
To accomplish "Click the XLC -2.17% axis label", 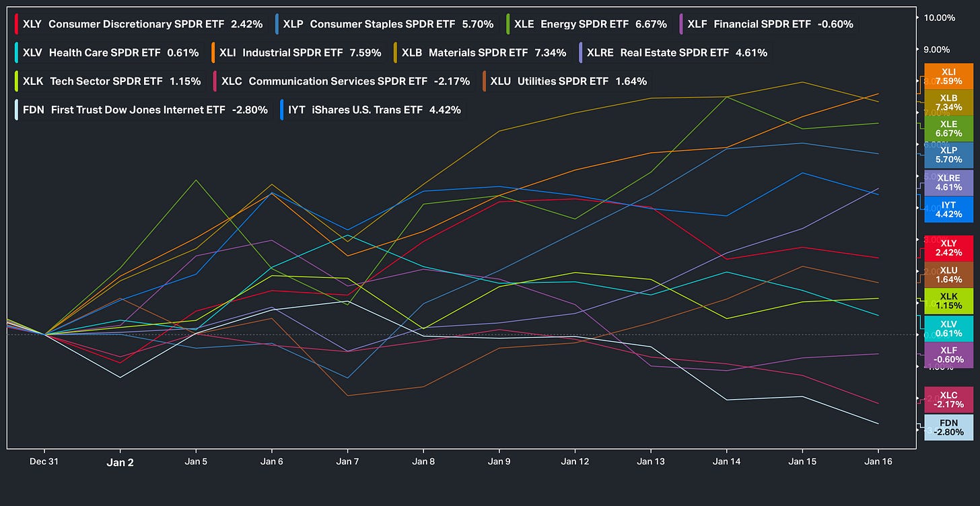I will click(x=948, y=400).
